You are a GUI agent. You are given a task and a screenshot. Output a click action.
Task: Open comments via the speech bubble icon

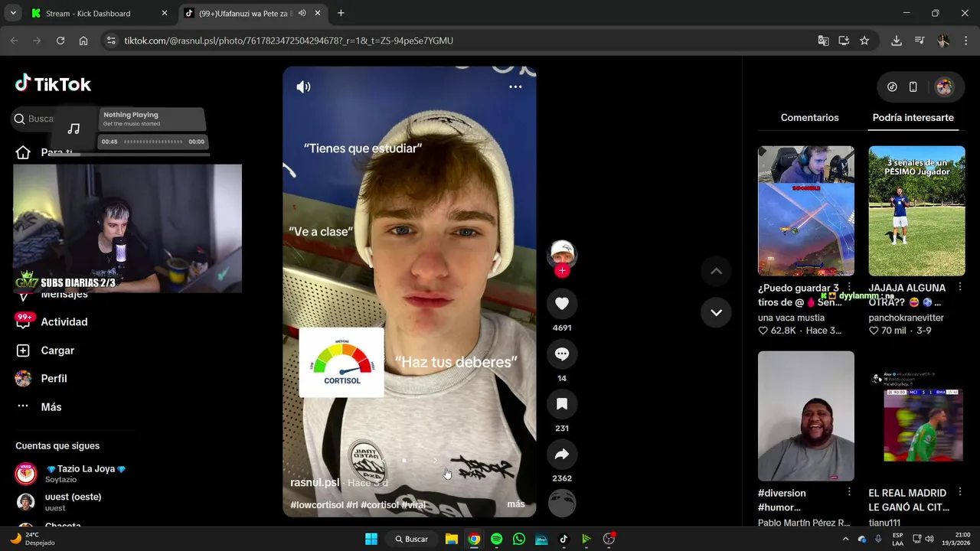pos(562,354)
